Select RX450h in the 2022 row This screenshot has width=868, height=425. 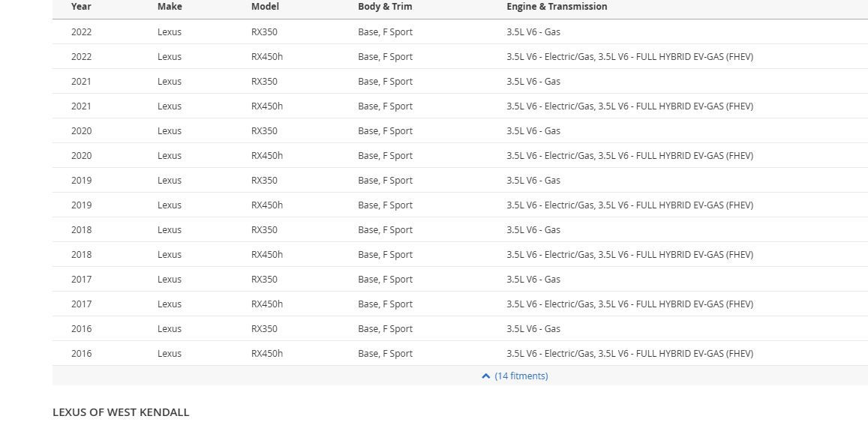coord(267,57)
